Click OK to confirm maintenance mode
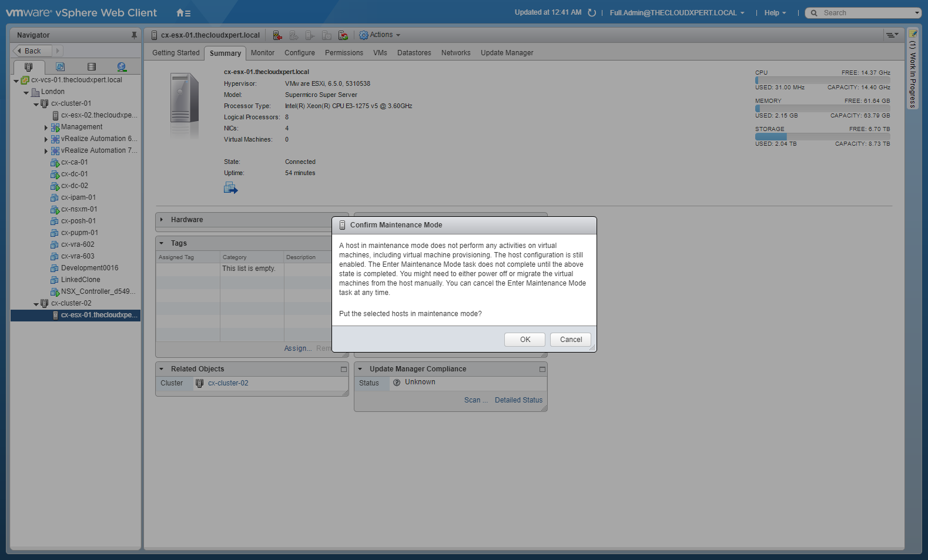Viewport: 928px width, 560px height. coord(524,340)
